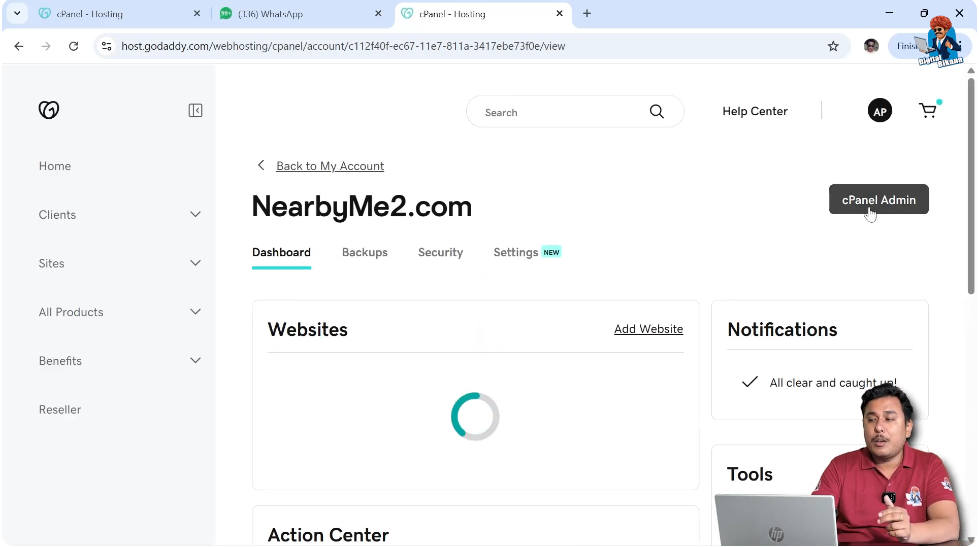Open the Settings tab marked NEW
Viewport: 979px width, 547px height.
(527, 252)
